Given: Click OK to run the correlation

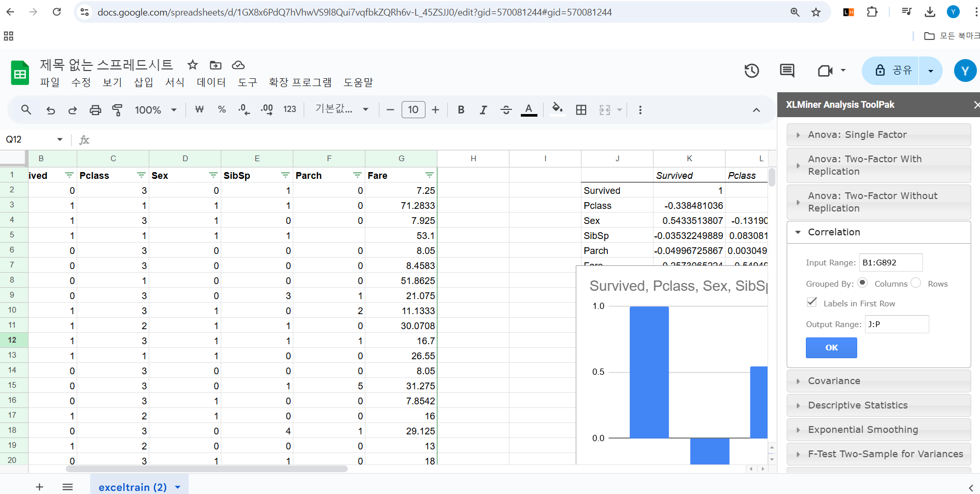Looking at the screenshot, I should coord(831,348).
